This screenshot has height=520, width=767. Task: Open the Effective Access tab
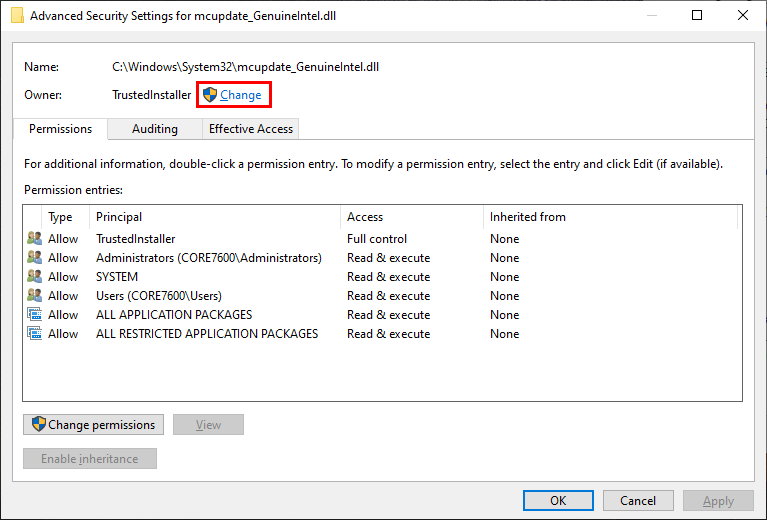pos(250,129)
